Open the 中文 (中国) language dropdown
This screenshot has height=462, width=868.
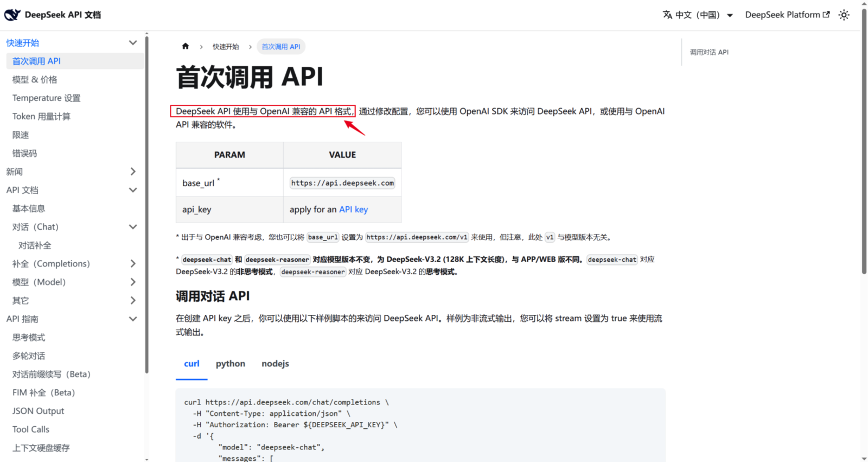[x=698, y=15]
